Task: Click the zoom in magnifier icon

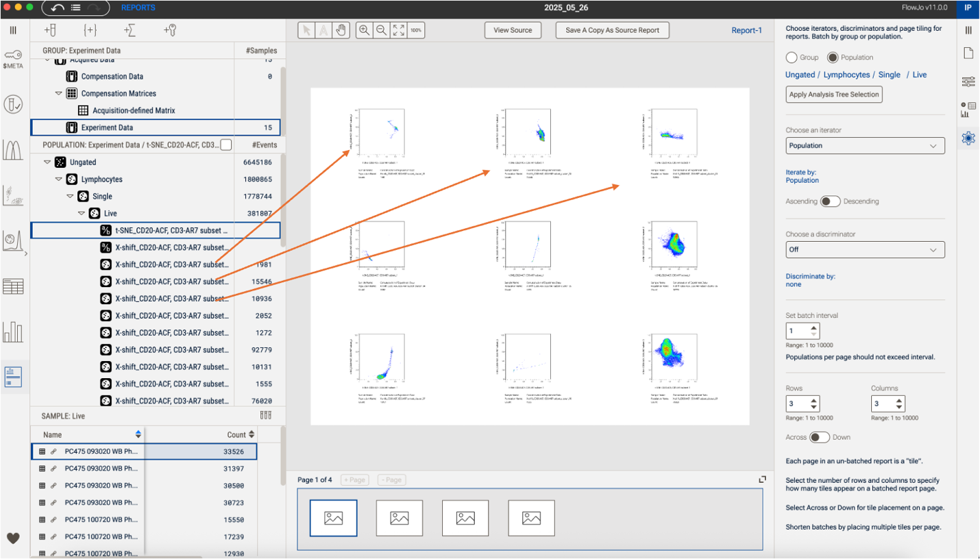Action: pyautogui.click(x=365, y=30)
